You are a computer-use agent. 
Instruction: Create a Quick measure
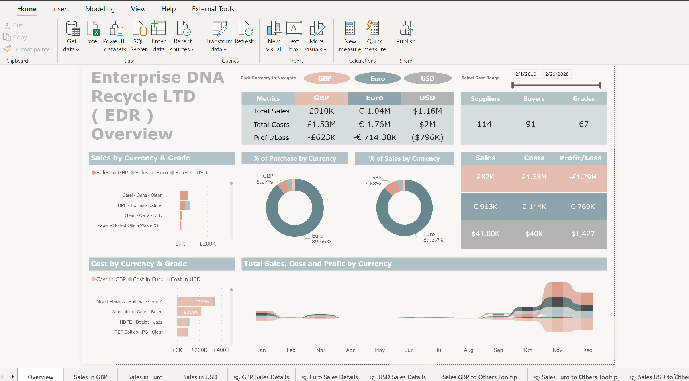click(x=375, y=36)
